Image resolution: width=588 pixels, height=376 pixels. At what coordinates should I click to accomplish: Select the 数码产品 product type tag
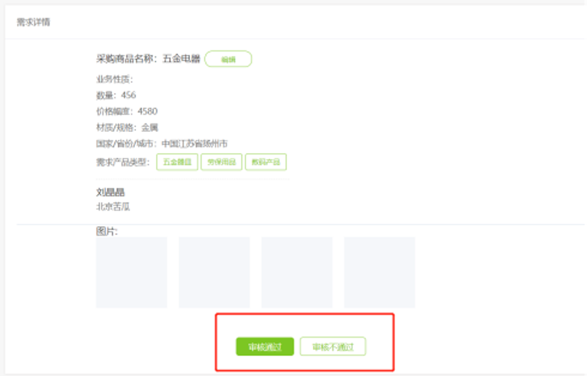[x=266, y=162]
